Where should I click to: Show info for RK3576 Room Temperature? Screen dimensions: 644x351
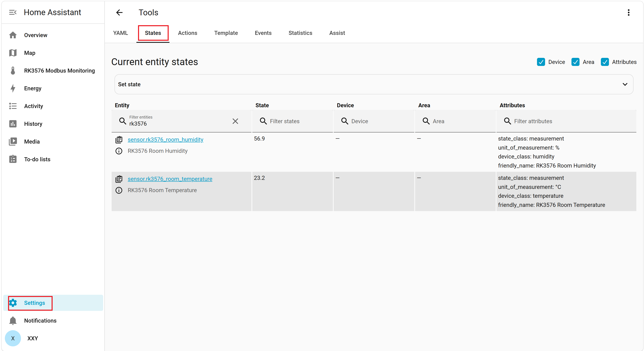pyautogui.click(x=119, y=190)
